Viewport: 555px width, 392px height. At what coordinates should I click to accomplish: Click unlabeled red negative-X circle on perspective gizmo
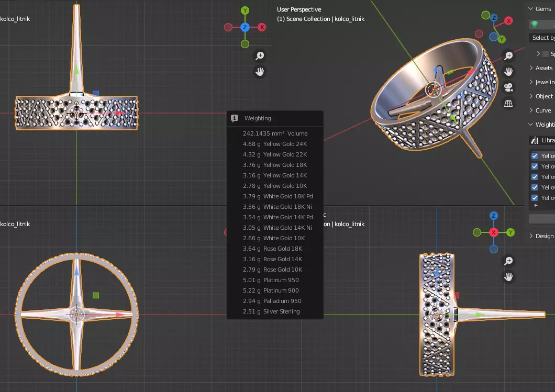click(479, 33)
